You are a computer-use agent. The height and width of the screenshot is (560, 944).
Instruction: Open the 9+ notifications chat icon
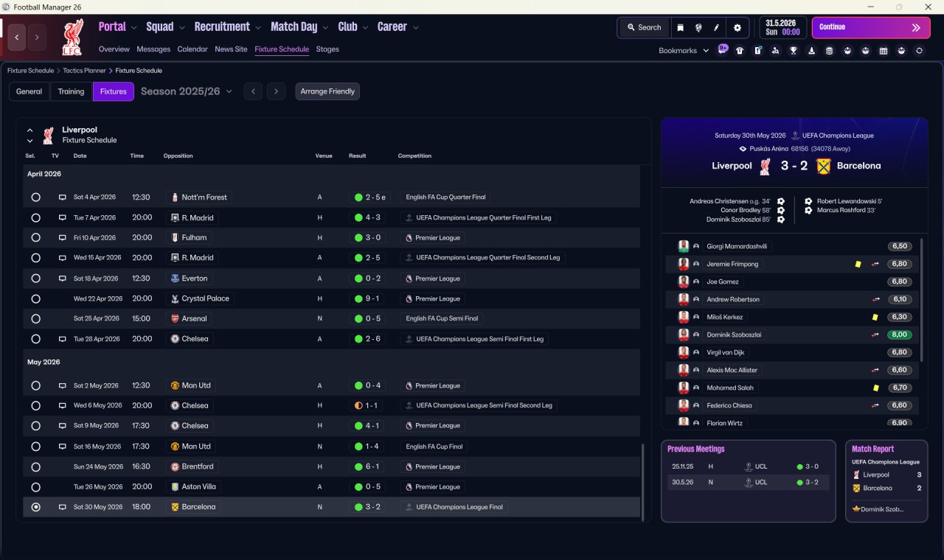click(723, 49)
